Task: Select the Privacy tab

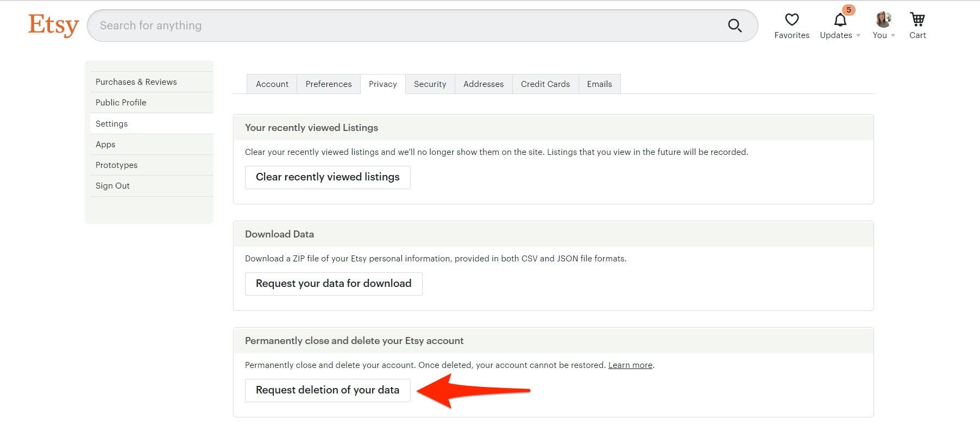Action: click(383, 84)
